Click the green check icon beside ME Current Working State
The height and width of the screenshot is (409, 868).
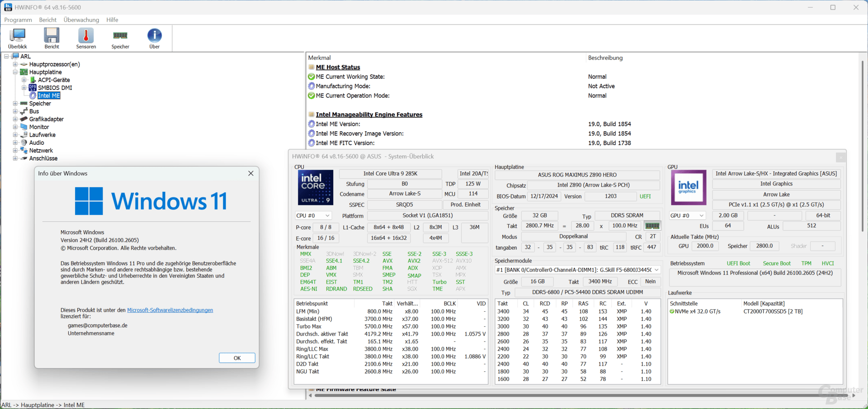[311, 77]
